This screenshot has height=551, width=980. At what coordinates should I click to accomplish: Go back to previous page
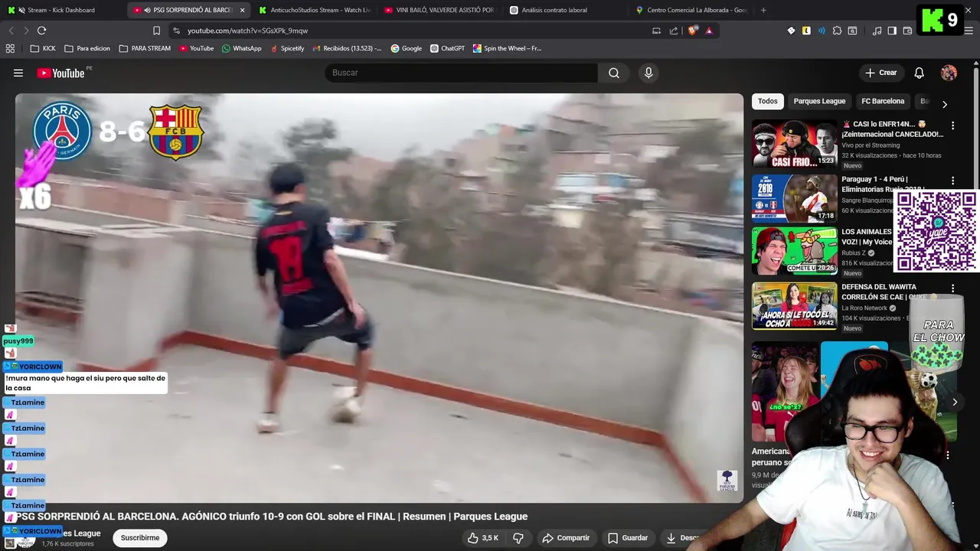click(11, 31)
